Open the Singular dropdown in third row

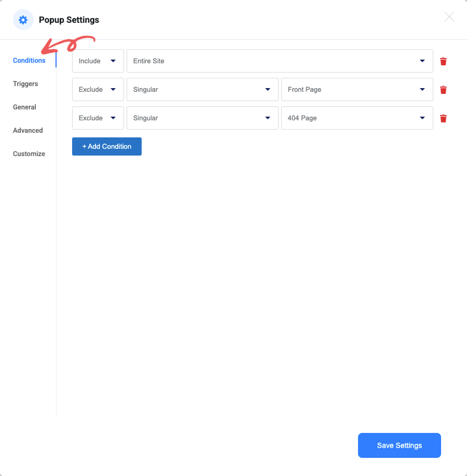coord(202,118)
